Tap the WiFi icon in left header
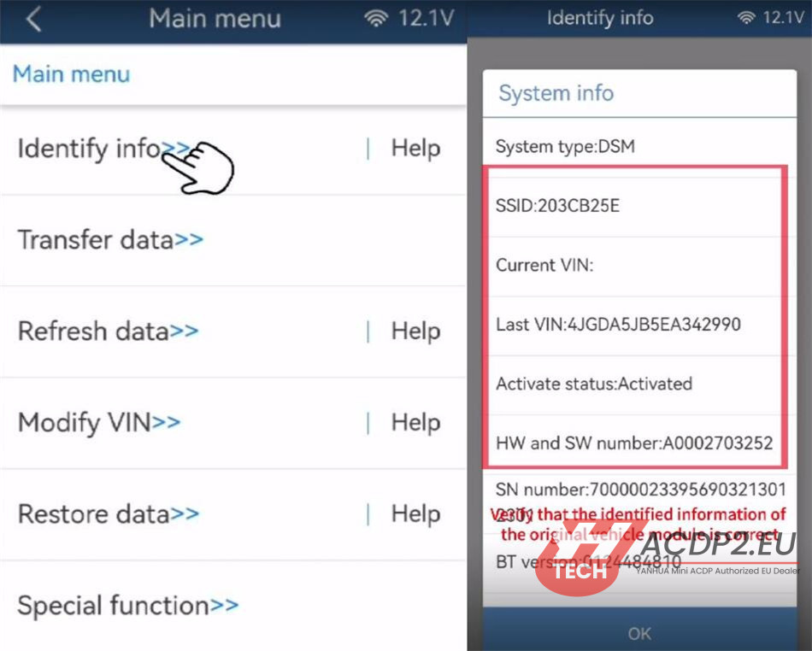Viewport: 812px width, 651px height. click(x=376, y=20)
